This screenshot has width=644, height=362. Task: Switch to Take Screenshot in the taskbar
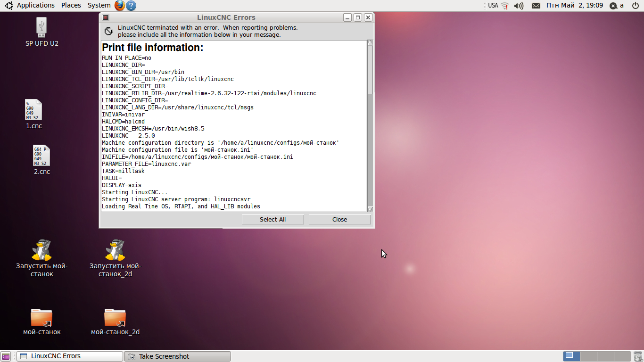(177, 356)
